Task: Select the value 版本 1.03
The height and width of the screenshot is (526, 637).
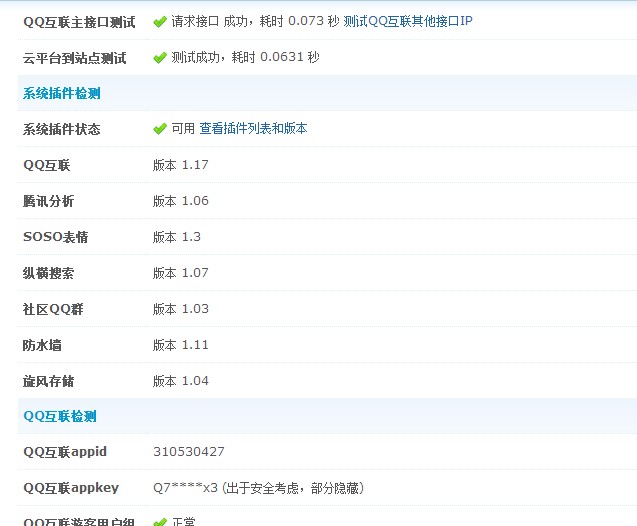Action: (x=180, y=309)
